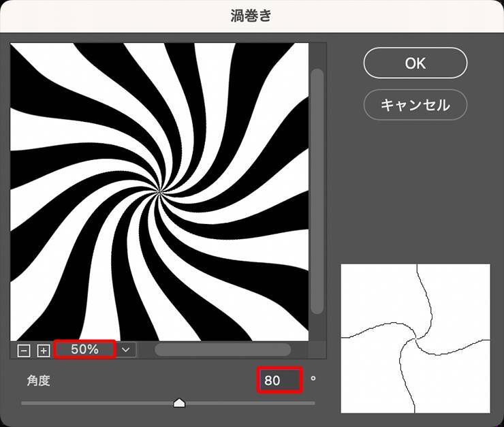This screenshot has width=504, height=427.
Task: Click the 渦巻き dialog title bar
Action: (251, 16)
